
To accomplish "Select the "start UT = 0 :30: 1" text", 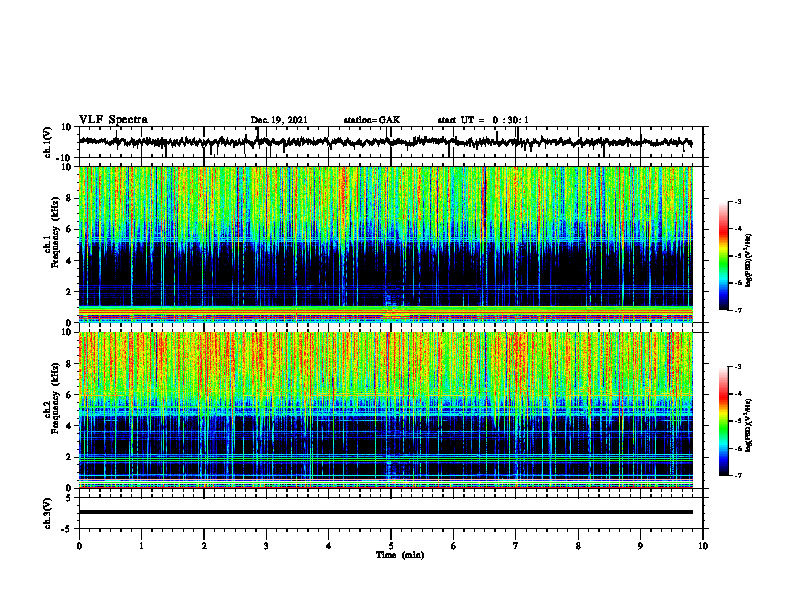I will (483, 120).
